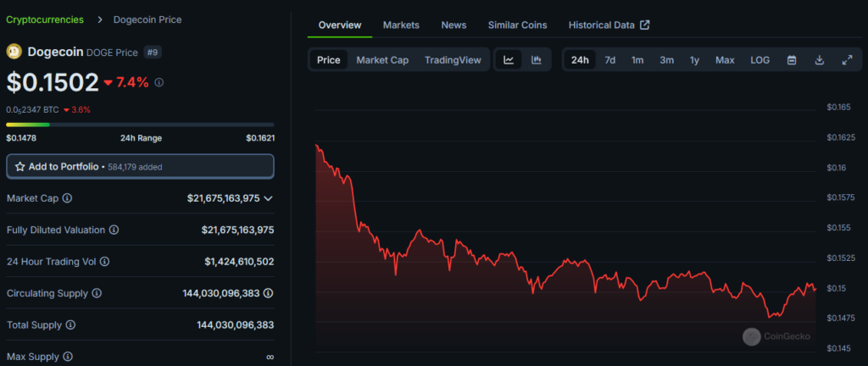Download the chart data
Screen dimensions: 868x366
(820, 59)
